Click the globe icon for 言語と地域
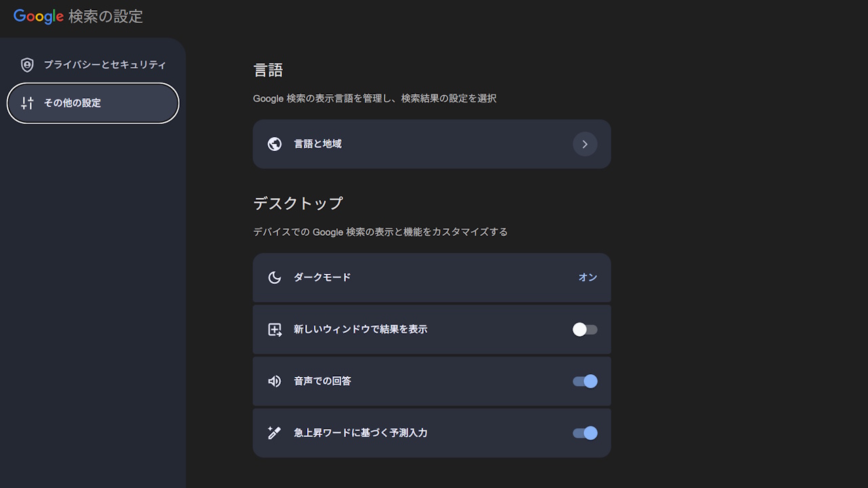This screenshot has height=488, width=868. (x=275, y=144)
